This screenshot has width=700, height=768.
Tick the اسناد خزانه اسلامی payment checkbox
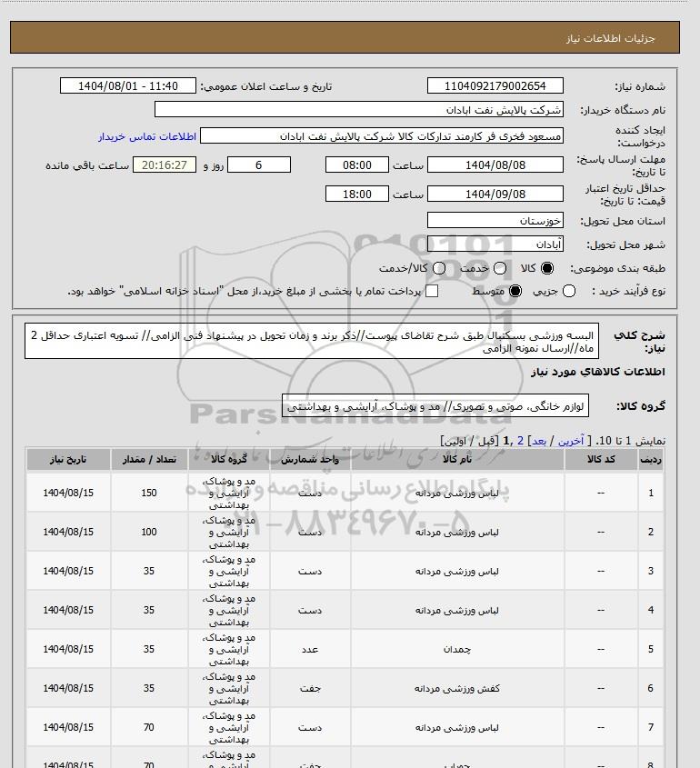coord(432,291)
